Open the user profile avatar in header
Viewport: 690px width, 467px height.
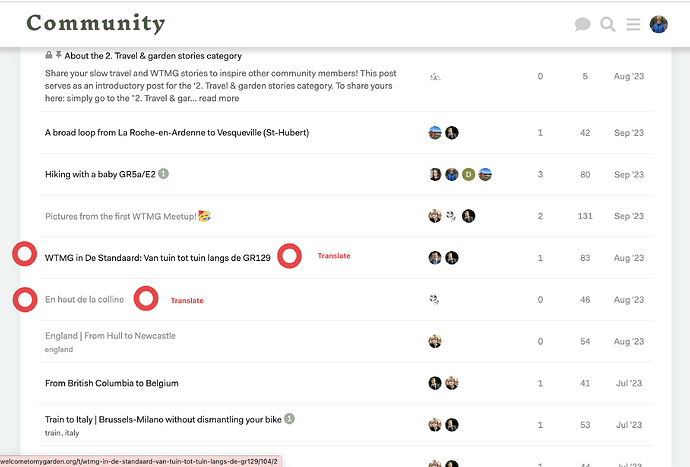tap(659, 24)
